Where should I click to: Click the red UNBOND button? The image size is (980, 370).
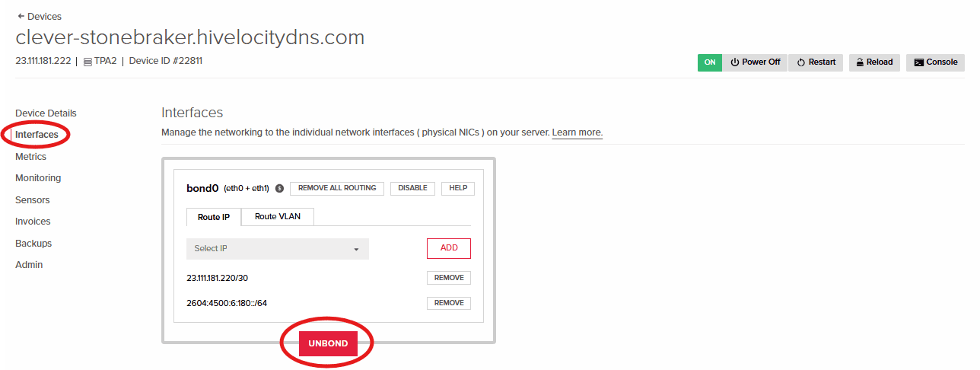(x=328, y=343)
